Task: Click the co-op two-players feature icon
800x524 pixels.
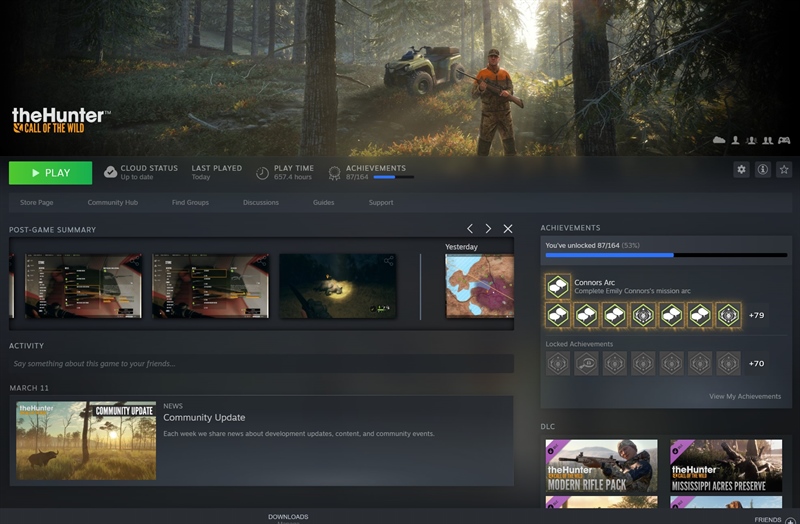Action: coord(767,140)
